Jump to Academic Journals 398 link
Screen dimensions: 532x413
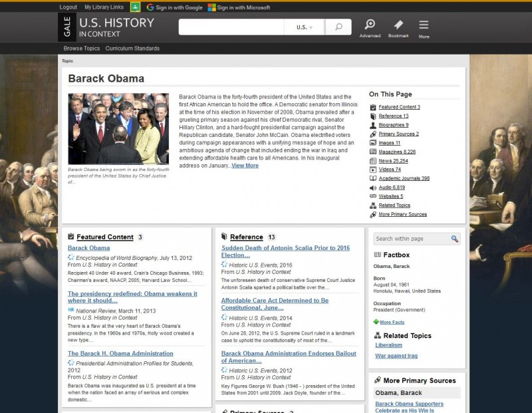404,178
